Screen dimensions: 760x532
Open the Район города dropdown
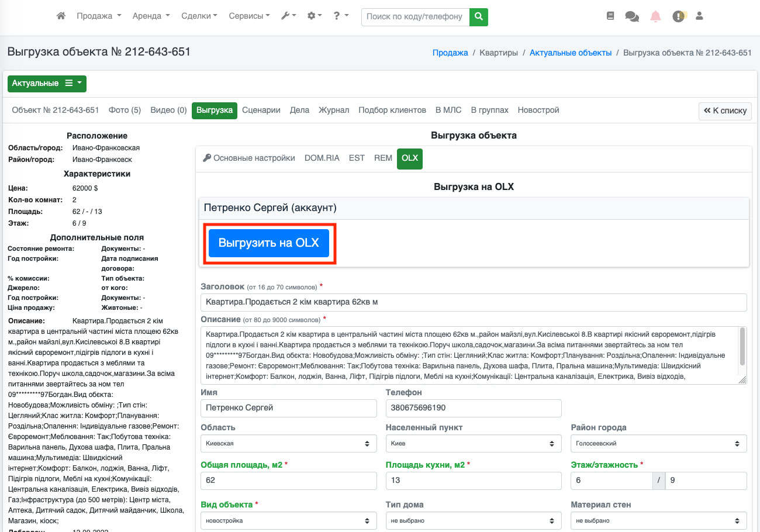tap(658, 444)
